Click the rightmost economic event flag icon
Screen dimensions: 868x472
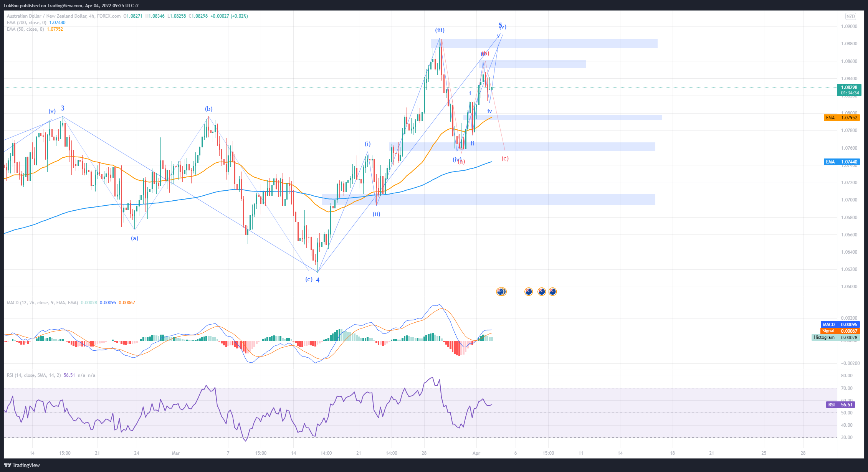pos(552,292)
